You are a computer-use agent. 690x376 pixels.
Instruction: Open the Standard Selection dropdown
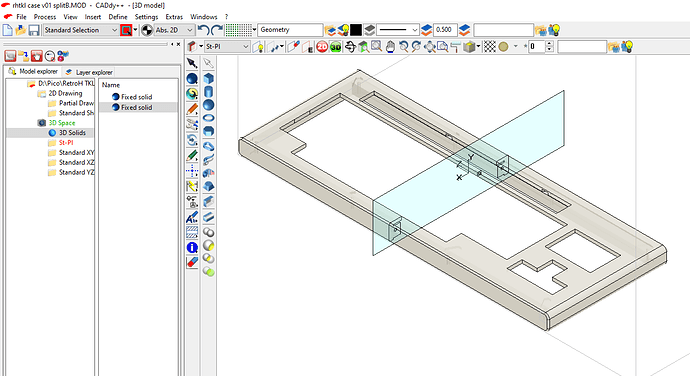(x=81, y=30)
